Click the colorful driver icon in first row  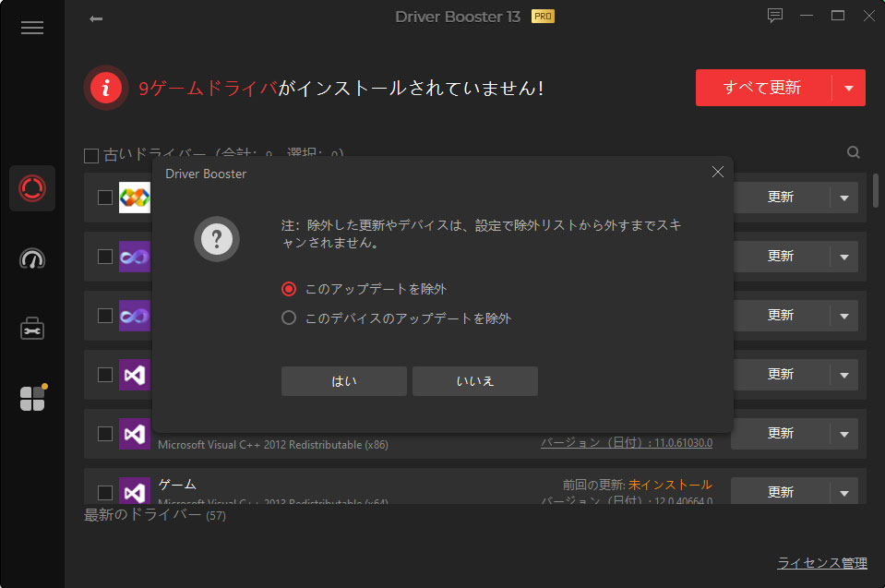[135, 198]
